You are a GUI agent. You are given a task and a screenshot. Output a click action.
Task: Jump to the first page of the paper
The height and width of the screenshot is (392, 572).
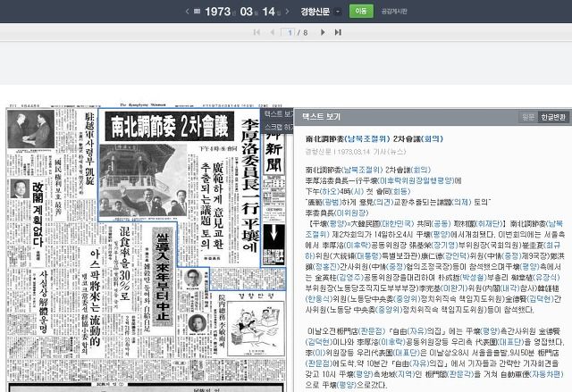[257, 32]
